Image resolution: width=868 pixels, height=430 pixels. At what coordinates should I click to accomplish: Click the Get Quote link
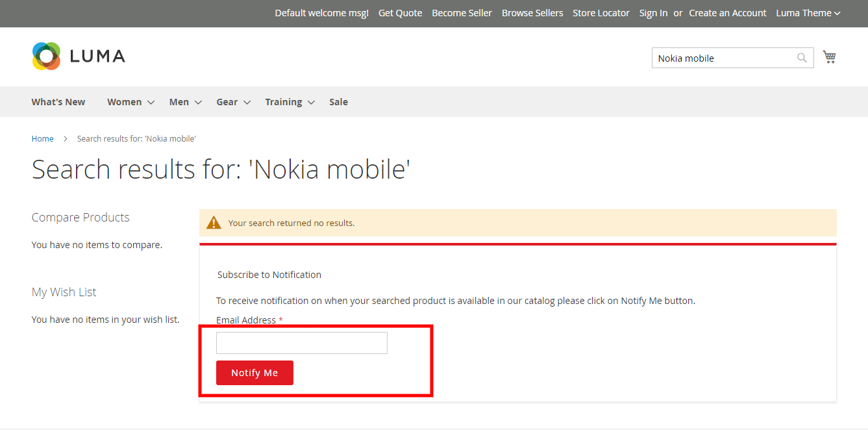[x=401, y=13]
